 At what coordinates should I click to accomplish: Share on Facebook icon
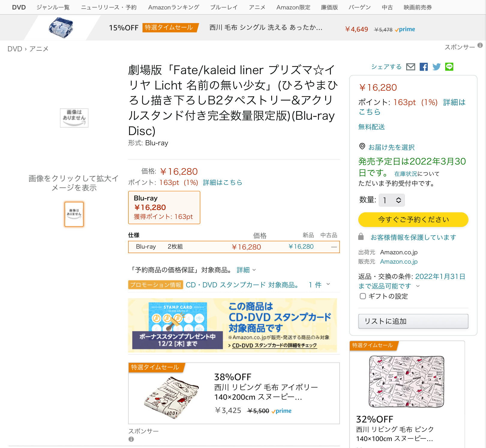(424, 67)
